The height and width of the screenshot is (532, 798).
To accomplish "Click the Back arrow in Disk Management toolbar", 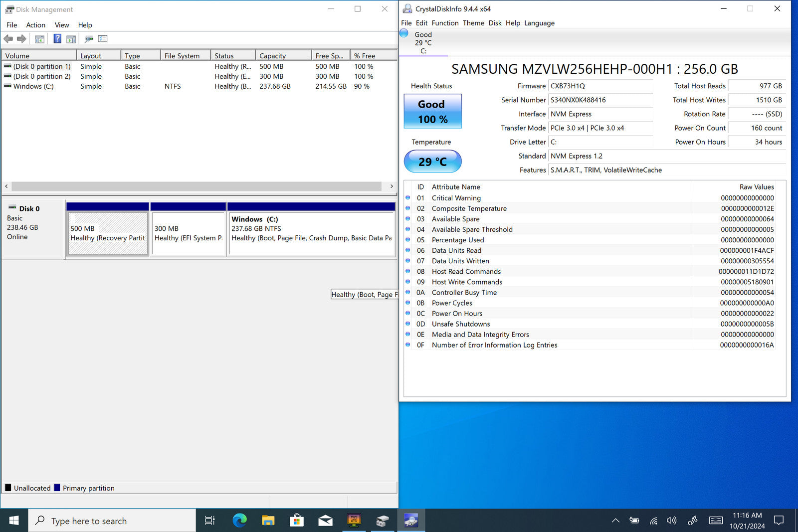I will click(x=8, y=39).
